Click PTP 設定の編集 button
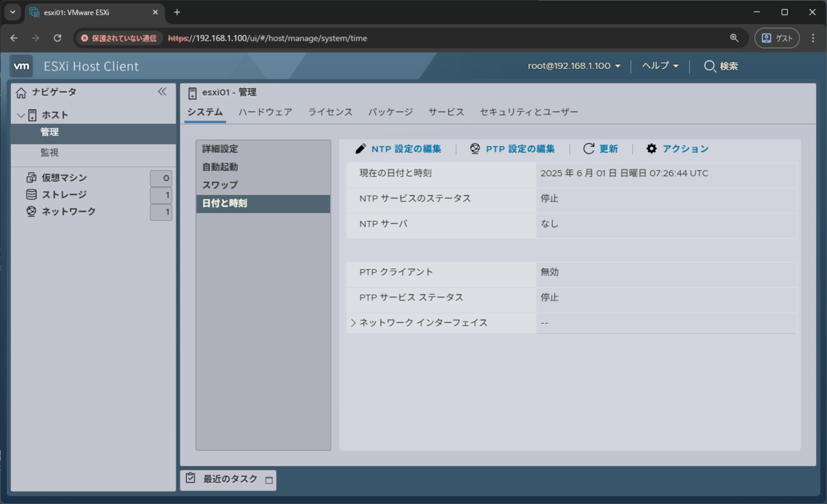Screen dimensions: 827x504 pos(512,149)
